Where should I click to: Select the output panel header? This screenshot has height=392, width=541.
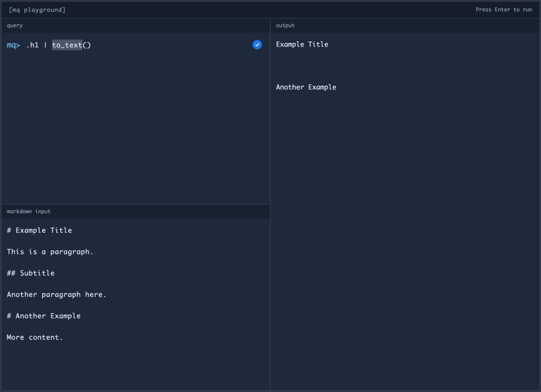pyautogui.click(x=286, y=25)
